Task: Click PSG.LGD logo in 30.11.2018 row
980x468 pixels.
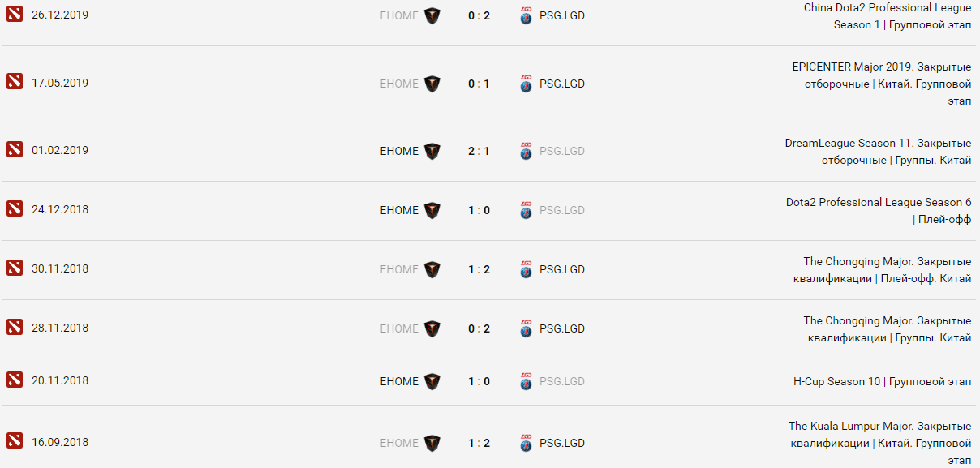Action: (x=527, y=269)
